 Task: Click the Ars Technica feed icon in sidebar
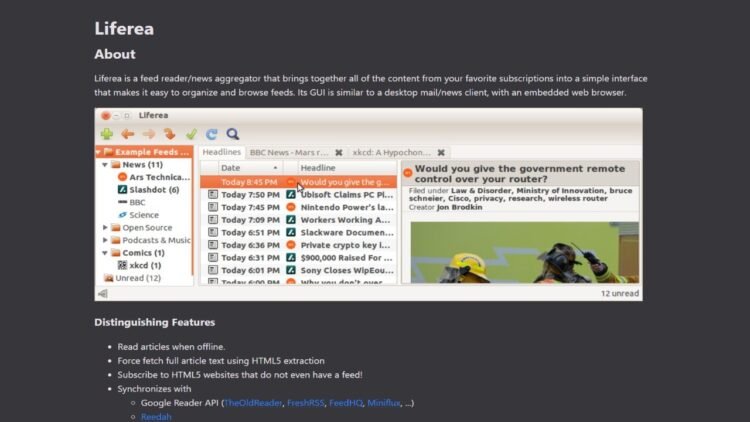122,177
